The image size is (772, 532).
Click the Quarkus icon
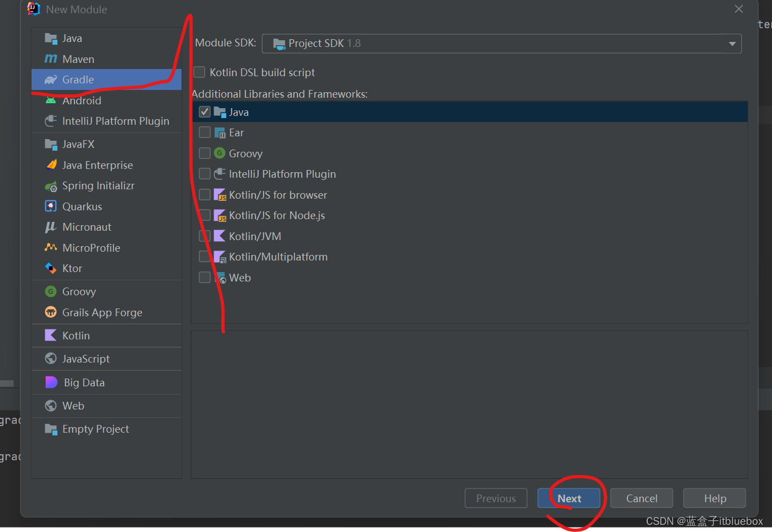pyautogui.click(x=51, y=206)
